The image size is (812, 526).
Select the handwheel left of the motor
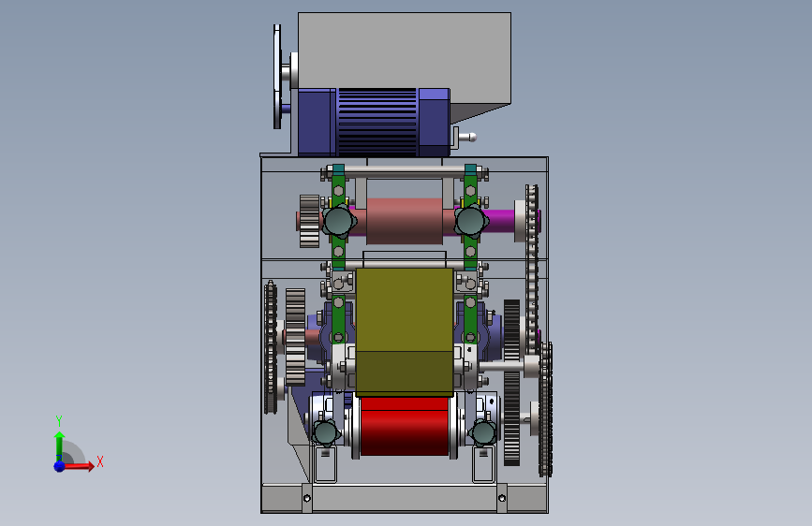278,77
